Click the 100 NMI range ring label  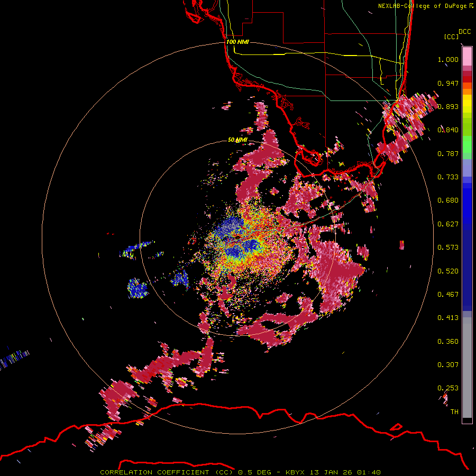click(237, 42)
